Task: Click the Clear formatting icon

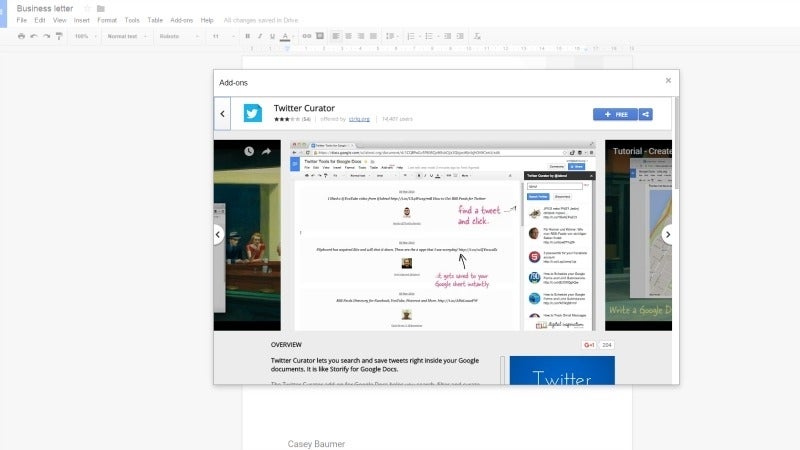Action: click(477, 36)
